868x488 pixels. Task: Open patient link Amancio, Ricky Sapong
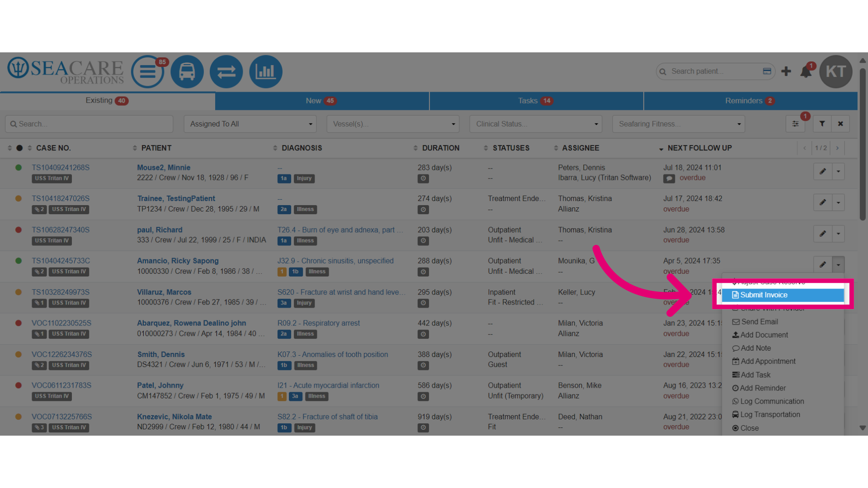(x=178, y=261)
